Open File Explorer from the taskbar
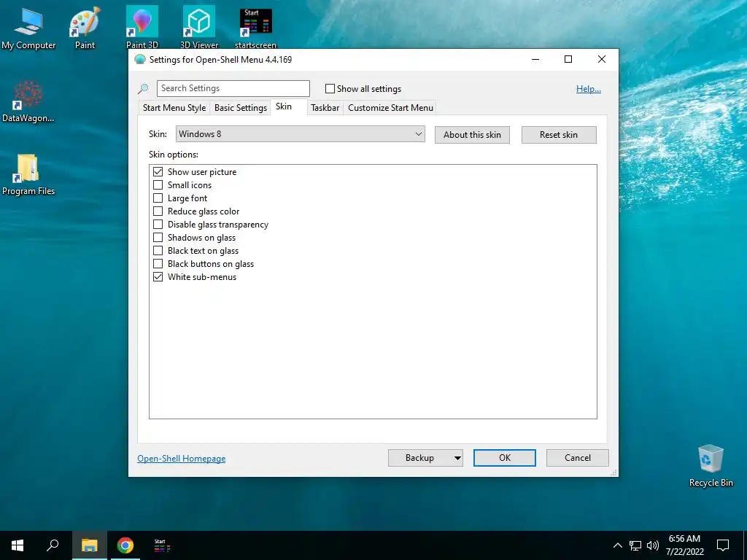This screenshot has width=747, height=560. click(x=89, y=545)
